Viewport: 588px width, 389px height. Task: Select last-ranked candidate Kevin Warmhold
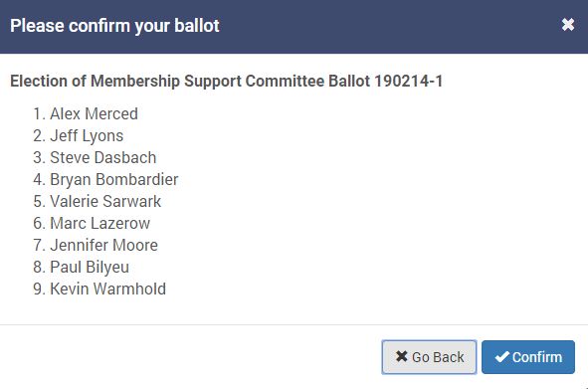[x=108, y=289]
